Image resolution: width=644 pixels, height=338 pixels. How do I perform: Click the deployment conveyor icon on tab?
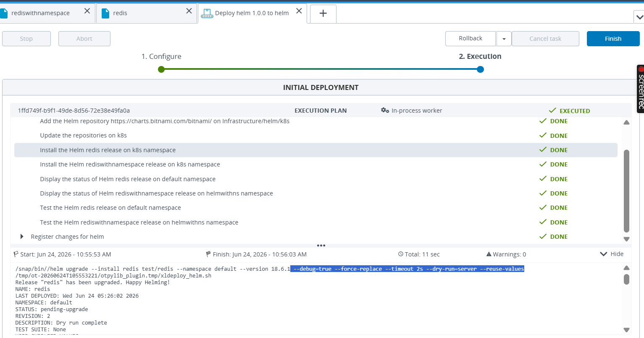click(207, 13)
